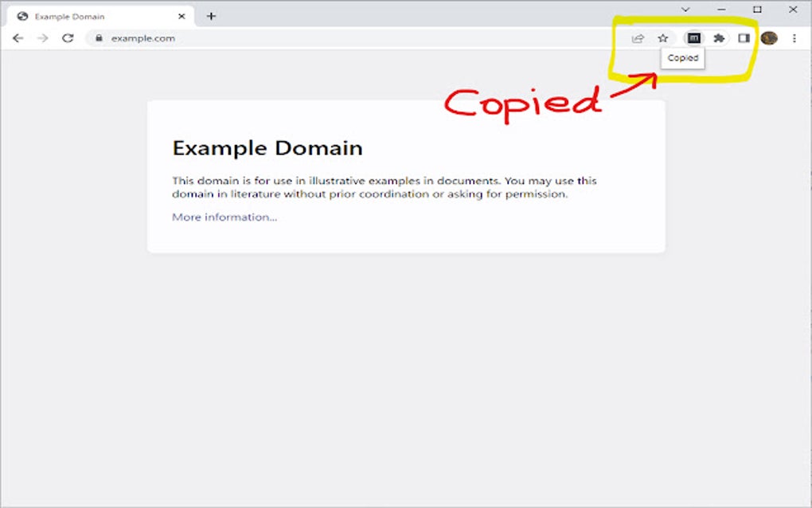Close the Example Domain tab
812x508 pixels.
[x=182, y=15]
